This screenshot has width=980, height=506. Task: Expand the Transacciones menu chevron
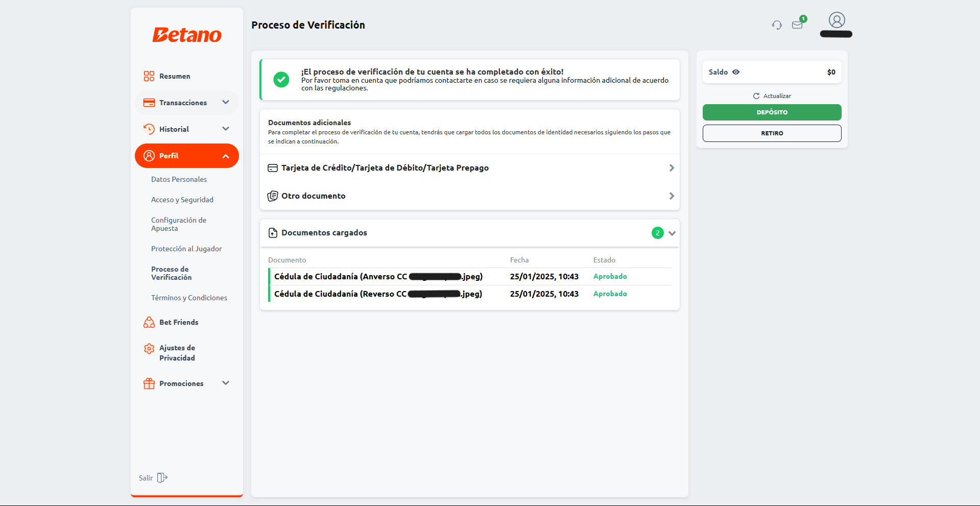click(226, 102)
